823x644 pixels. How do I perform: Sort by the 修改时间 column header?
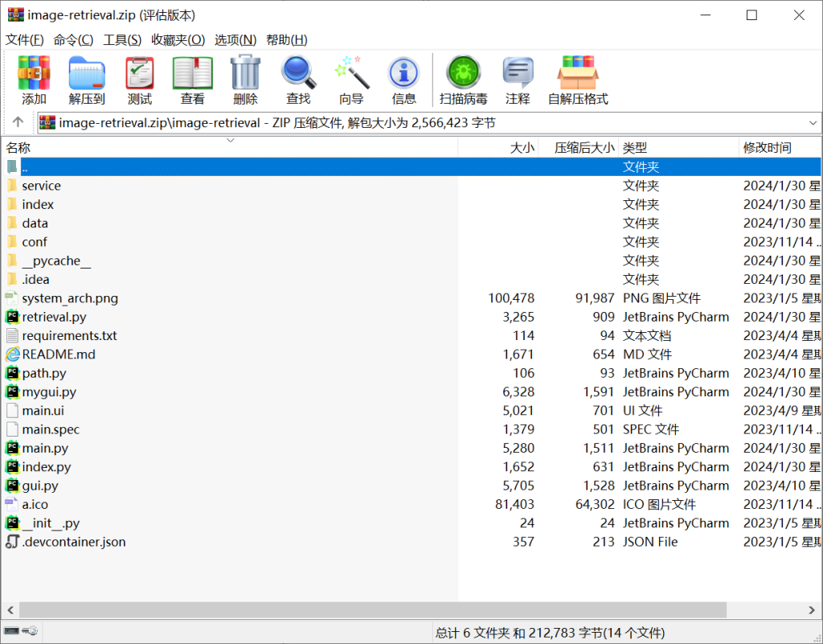767,148
